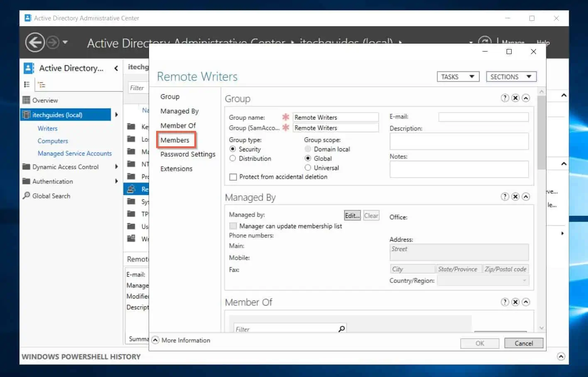Open the Computers container link

[x=53, y=141]
